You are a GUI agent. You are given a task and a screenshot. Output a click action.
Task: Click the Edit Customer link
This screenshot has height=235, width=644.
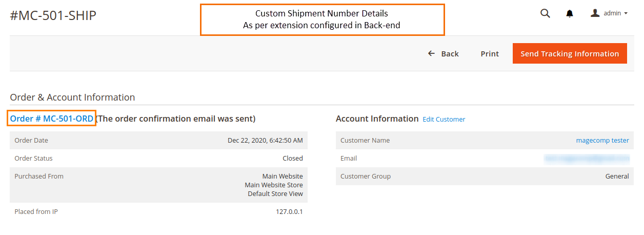pyautogui.click(x=444, y=120)
